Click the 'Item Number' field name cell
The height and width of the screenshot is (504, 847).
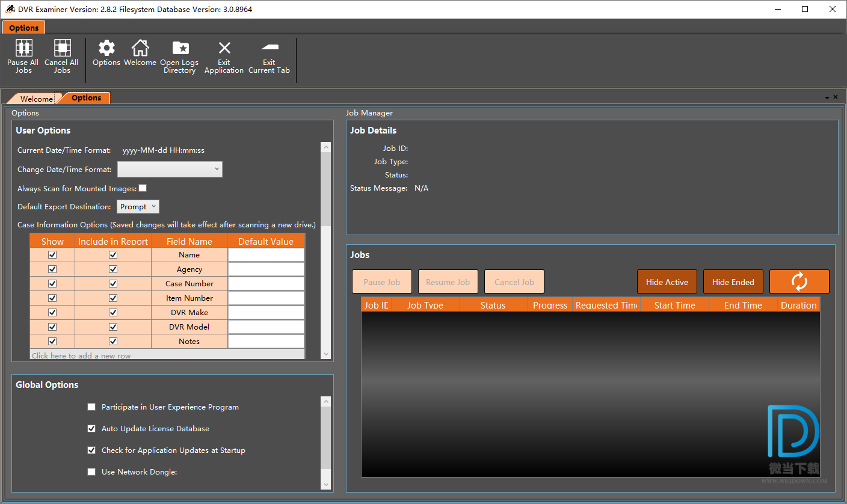coord(189,298)
